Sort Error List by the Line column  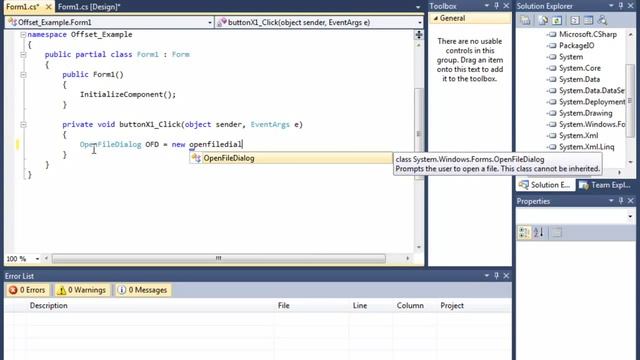coord(360,306)
